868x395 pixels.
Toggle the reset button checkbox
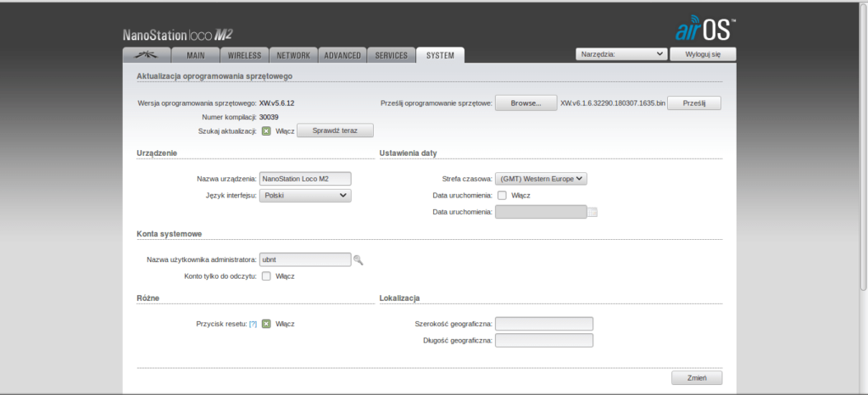(x=266, y=324)
